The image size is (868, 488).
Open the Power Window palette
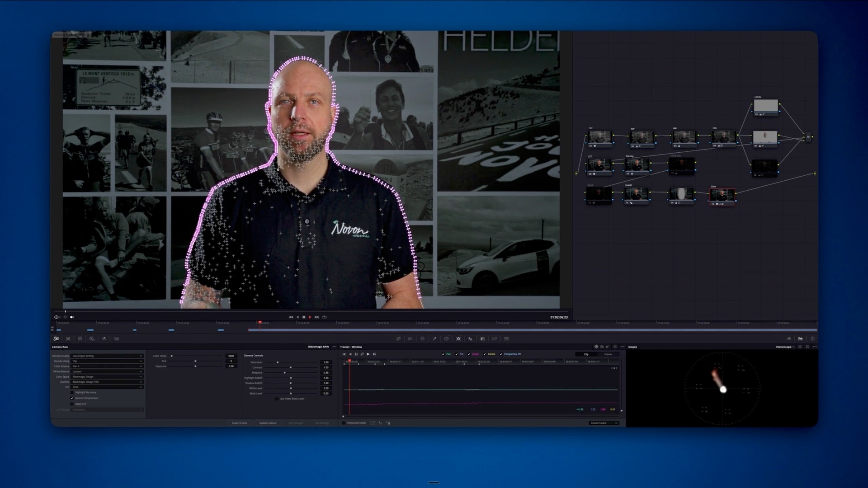(446, 338)
